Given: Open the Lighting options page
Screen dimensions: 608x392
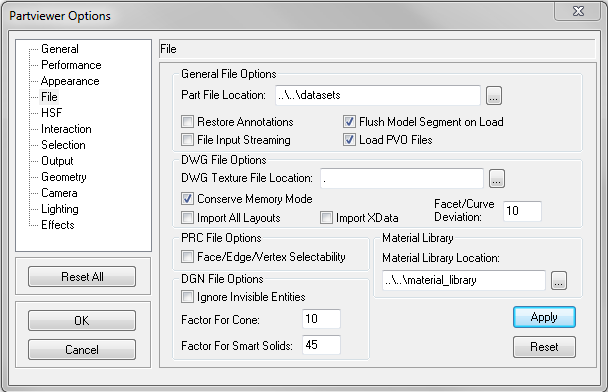Looking at the screenshot, I should coord(60,209).
